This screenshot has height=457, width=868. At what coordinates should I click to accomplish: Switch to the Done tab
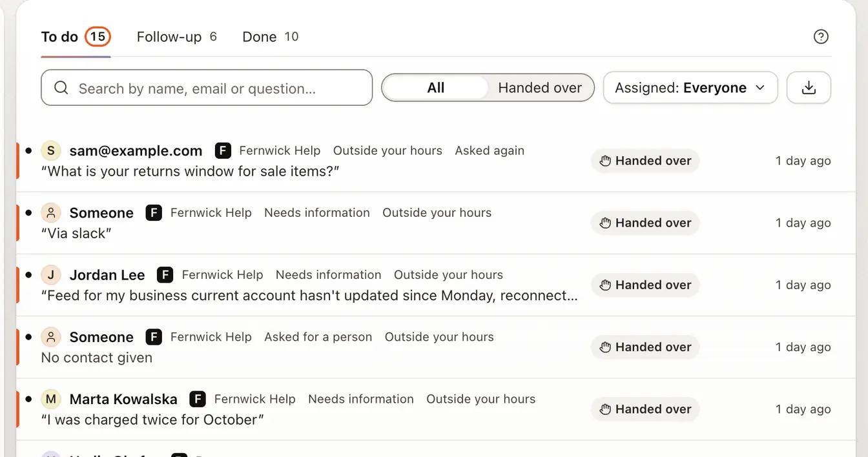[270, 37]
